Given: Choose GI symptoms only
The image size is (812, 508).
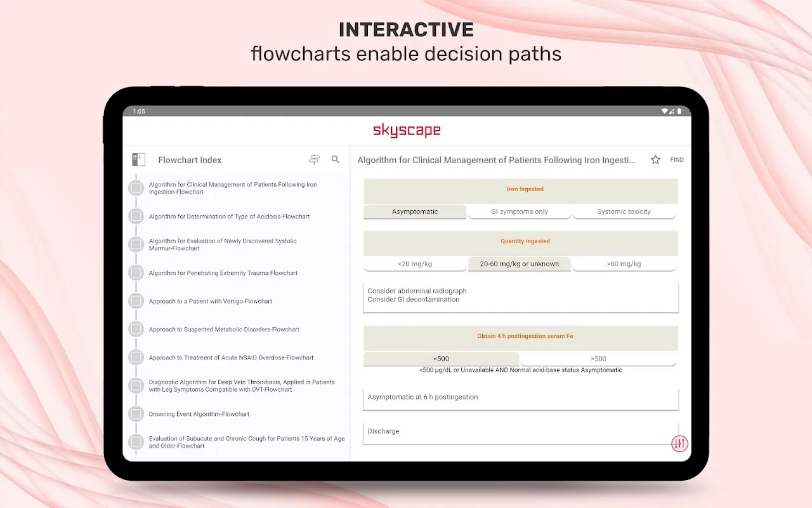Looking at the screenshot, I should [519, 212].
